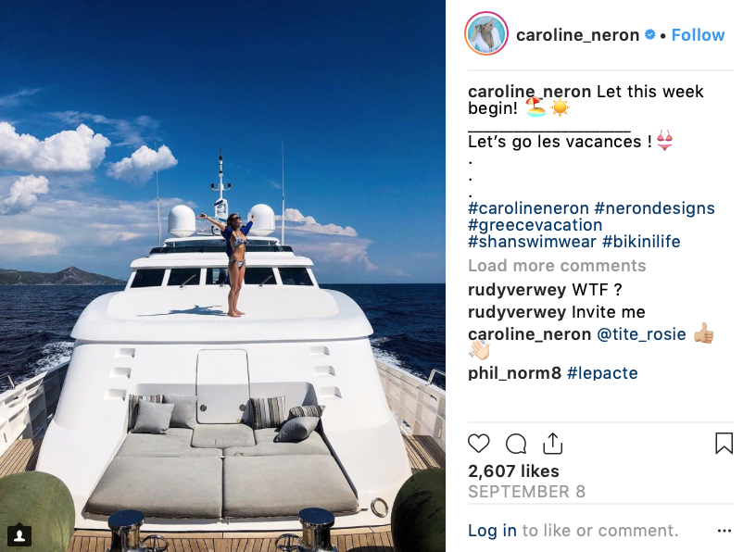Open the #shanswimwear hashtag
The width and height of the screenshot is (756, 552).
533,242
